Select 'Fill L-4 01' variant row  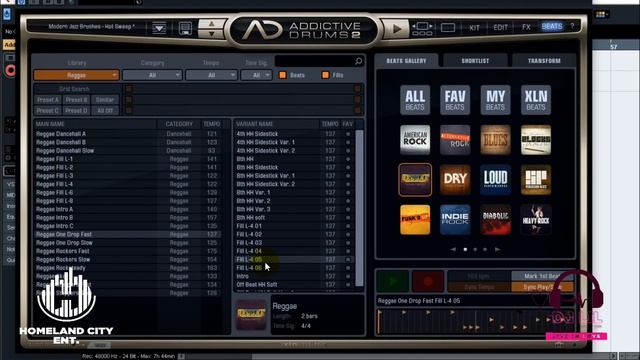coord(294,226)
